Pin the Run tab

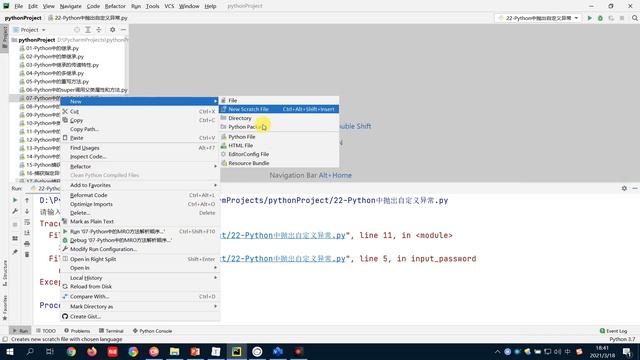[15, 252]
